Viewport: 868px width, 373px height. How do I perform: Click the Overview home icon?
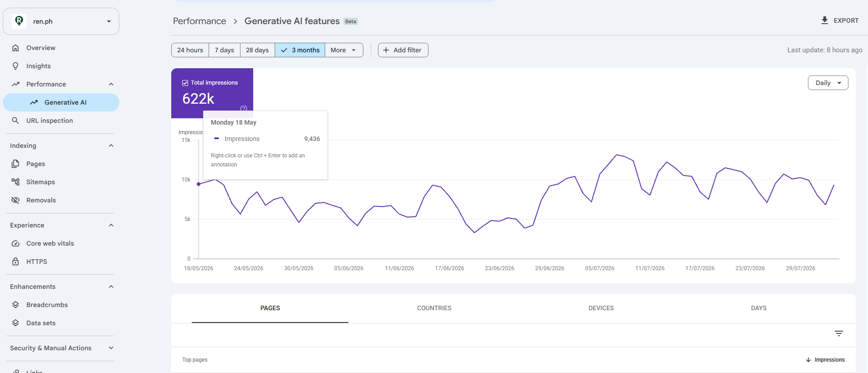pyautogui.click(x=15, y=48)
